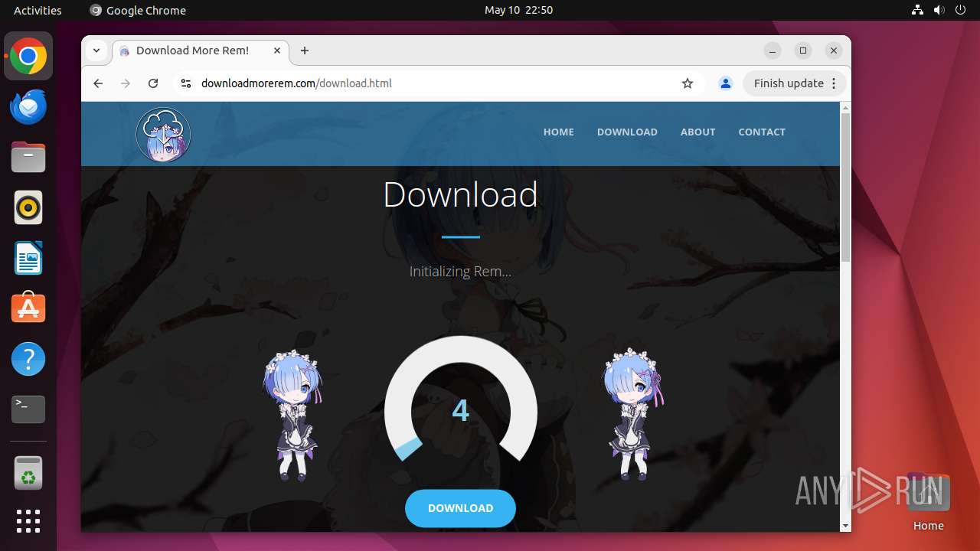Select the Download More Rem! tab
980x551 pixels.
click(201, 51)
